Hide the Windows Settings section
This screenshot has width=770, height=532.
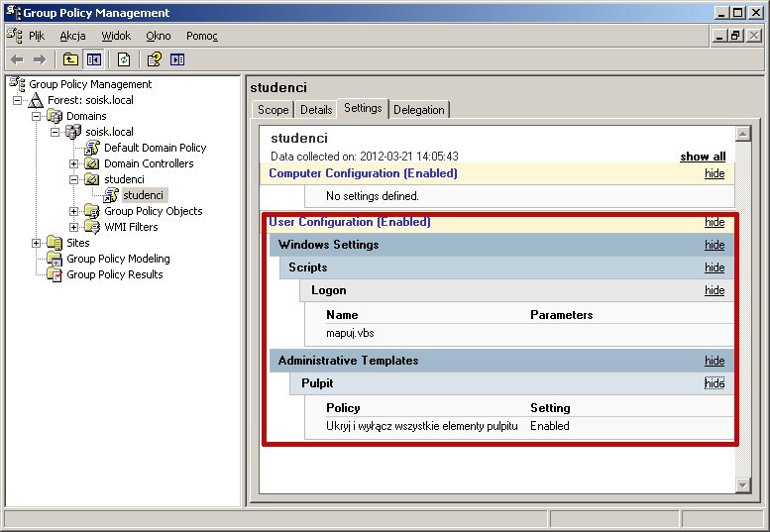pos(715,245)
